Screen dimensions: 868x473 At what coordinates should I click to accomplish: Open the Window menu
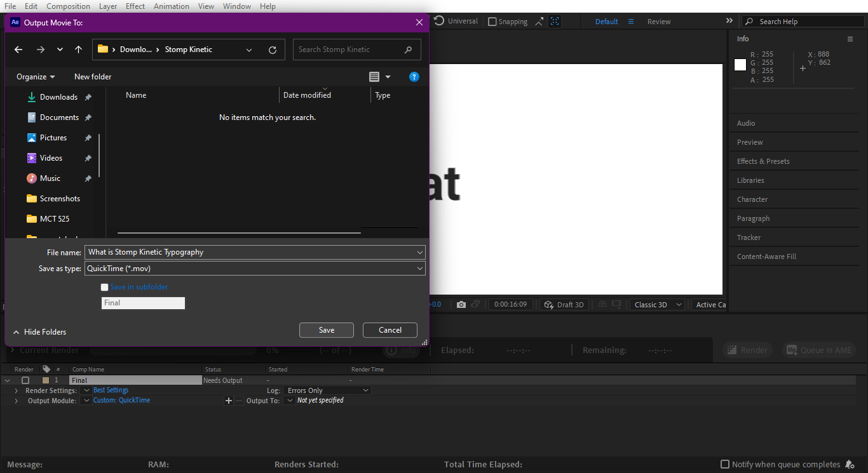click(237, 6)
